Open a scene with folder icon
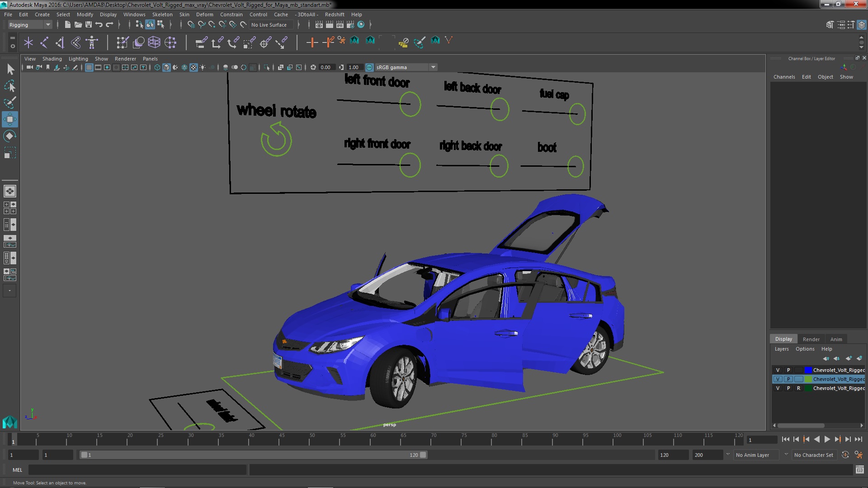This screenshot has height=488, width=868. pyautogui.click(x=78, y=24)
